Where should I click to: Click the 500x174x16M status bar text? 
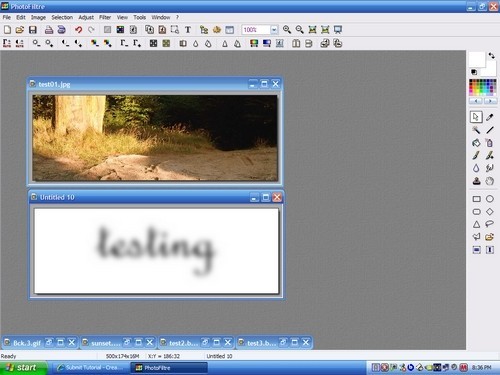point(123,356)
